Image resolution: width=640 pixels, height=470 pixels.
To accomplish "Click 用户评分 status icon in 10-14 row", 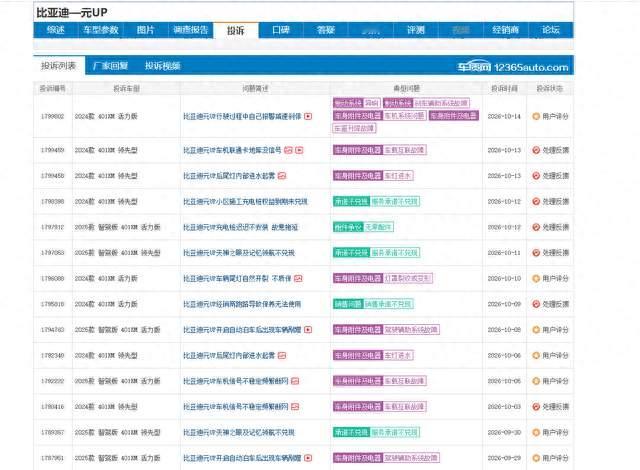I will tap(536, 116).
